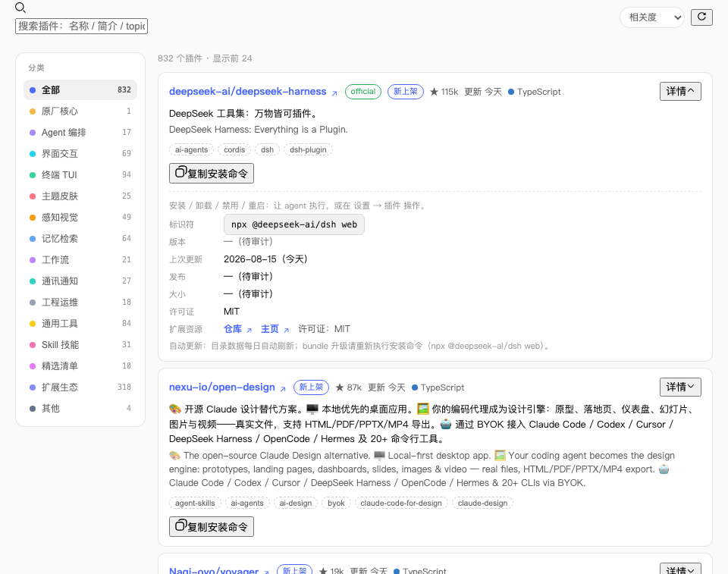Collapse 详情 of deepseek-harness card
728x574 pixels.
tap(680, 92)
